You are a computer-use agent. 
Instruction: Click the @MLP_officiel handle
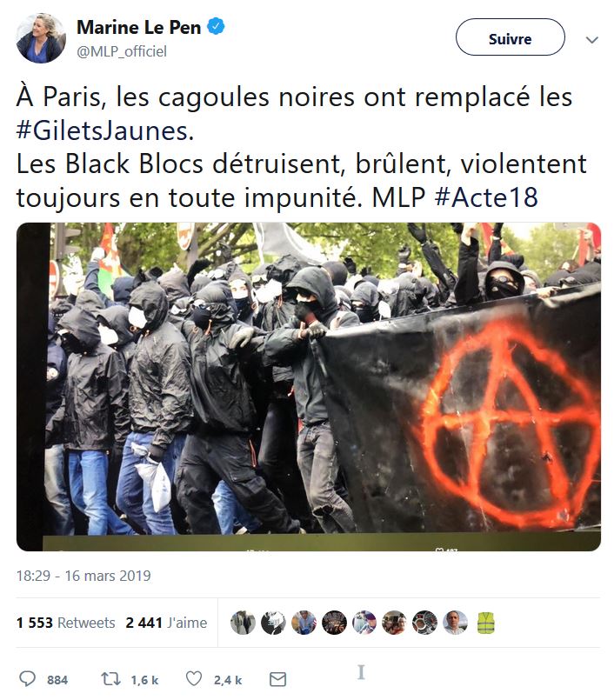pos(122,51)
